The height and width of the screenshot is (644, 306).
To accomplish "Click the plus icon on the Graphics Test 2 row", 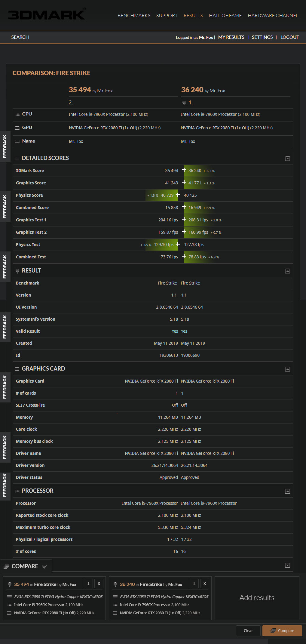I will tap(184, 232).
